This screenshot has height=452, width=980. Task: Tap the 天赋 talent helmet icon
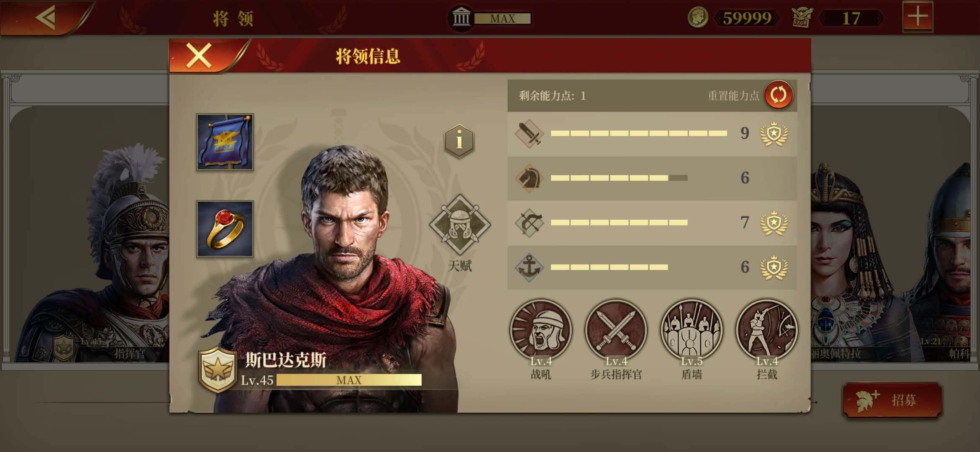[460, 225]
